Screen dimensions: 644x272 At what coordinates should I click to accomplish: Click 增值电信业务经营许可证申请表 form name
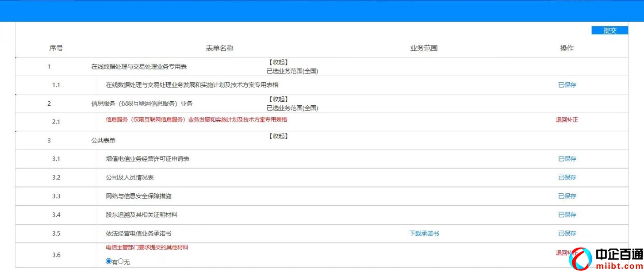coord(148,159)
